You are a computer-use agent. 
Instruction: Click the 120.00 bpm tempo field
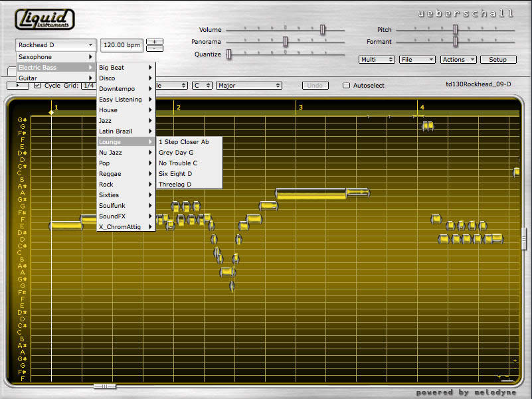coord(122,44)
